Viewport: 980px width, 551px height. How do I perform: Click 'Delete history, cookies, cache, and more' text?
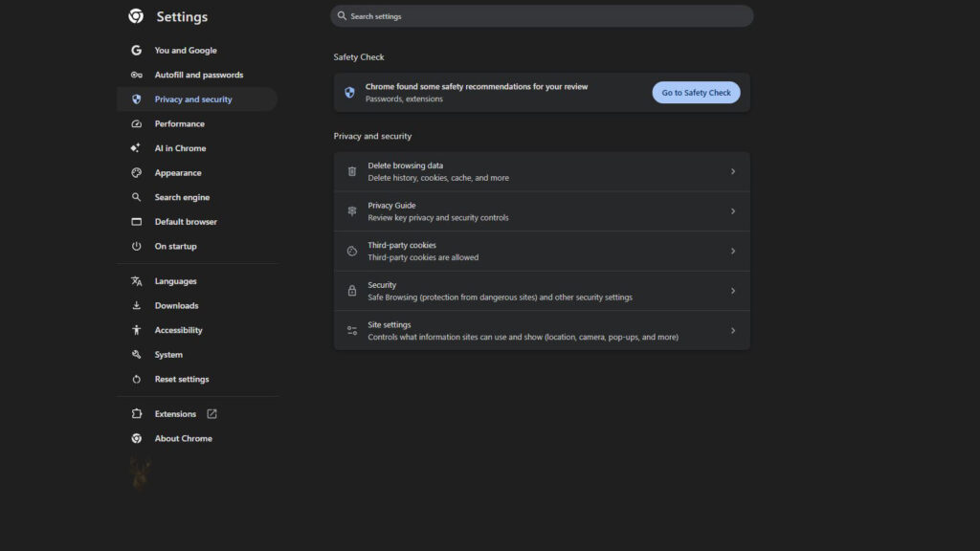pos(438,178)
